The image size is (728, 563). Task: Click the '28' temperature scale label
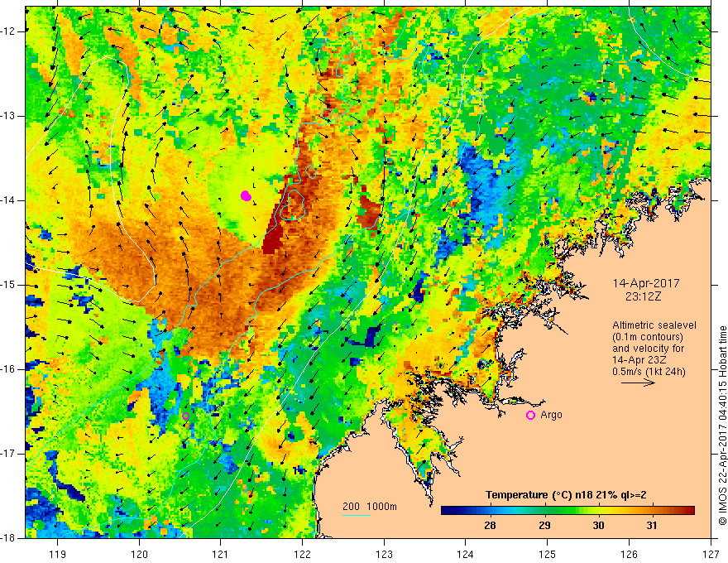pos(490,526)
